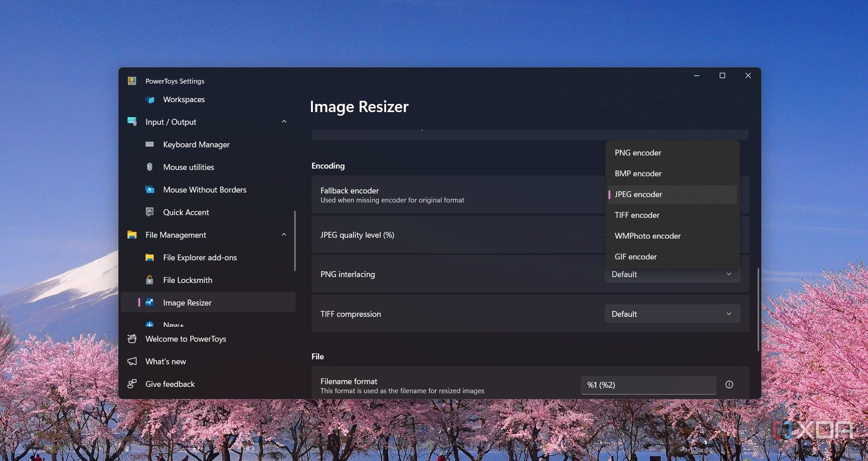Select WMPhoto encoder option
Screen dimensions: 868x461
coord(672,236)
